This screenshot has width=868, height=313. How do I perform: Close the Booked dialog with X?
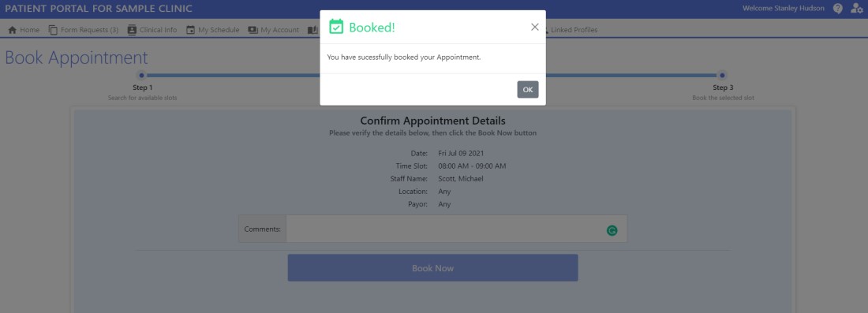535,27
